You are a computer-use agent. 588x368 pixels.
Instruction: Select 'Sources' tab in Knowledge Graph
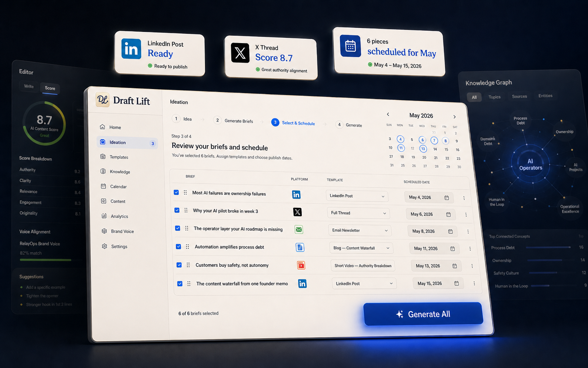[x=519, y=96]
